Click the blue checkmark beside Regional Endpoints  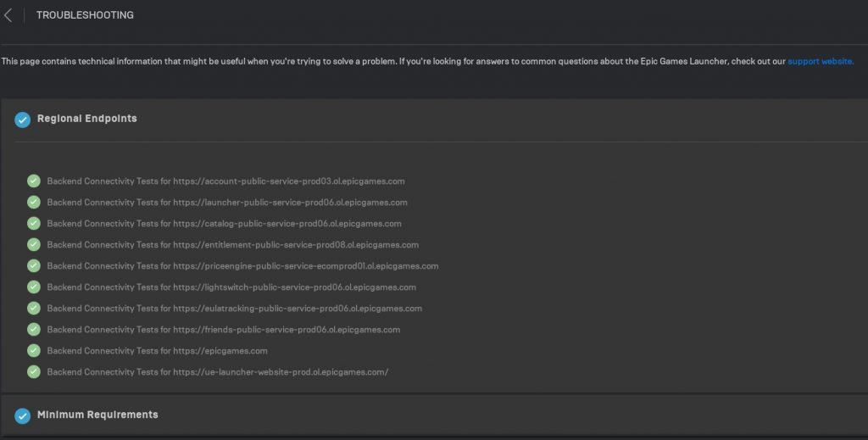point(23,120)
